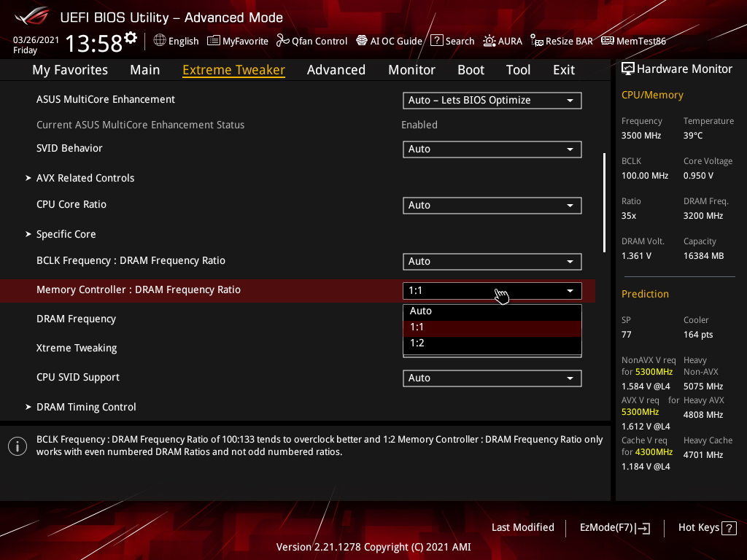Open the settings gear next to the clock
The height and width of the screenshot is (560, 747).
pos(131,38)
